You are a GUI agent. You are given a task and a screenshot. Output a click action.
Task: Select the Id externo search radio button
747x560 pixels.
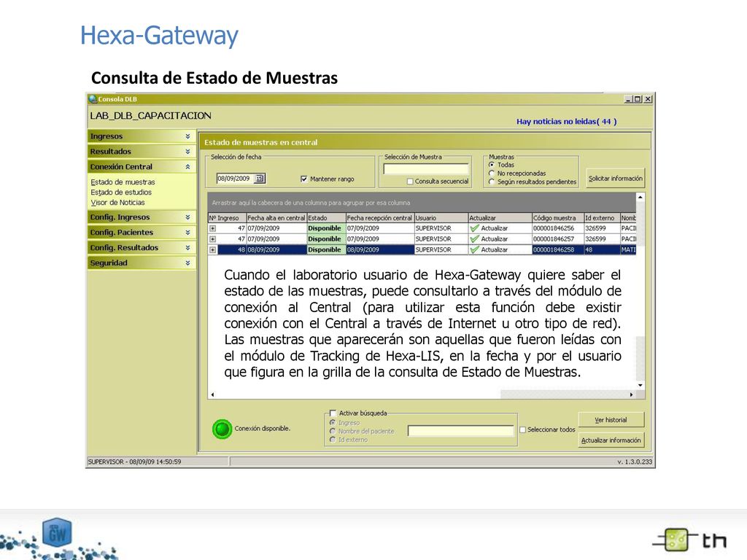tap(333, 440)
